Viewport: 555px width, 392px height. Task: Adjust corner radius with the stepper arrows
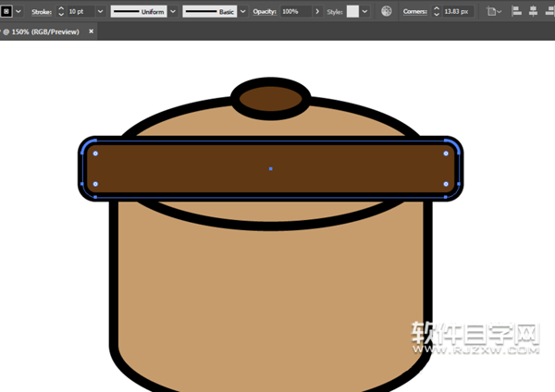click(437, 11)
